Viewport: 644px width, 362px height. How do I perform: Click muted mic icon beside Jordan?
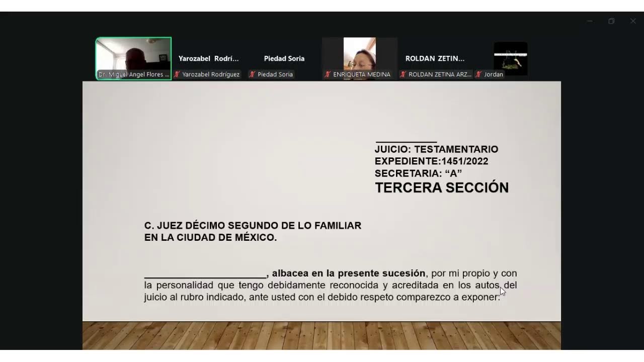point(479,74)
